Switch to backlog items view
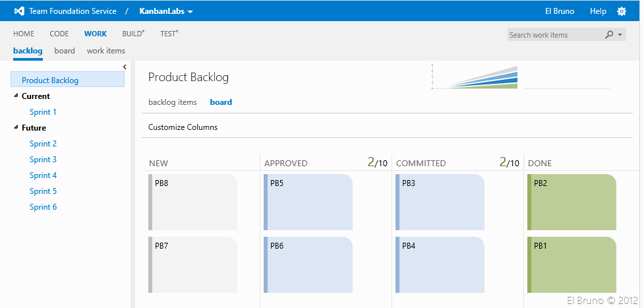The image size is (644, 308). coord(173,102)
